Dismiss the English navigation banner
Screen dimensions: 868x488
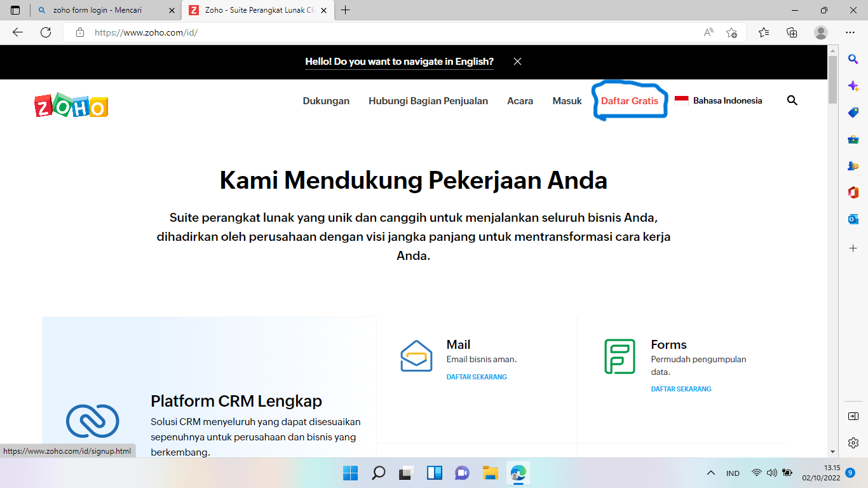(517, 62)
